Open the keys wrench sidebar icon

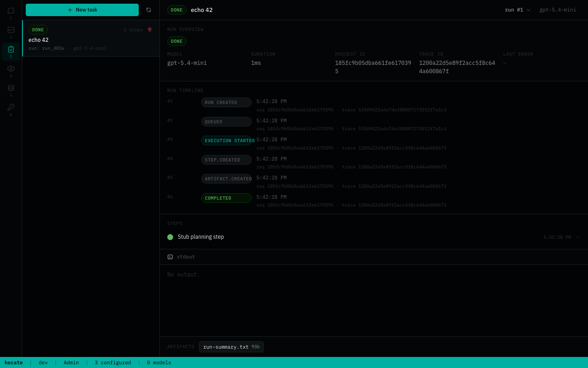tap(11, 107)
